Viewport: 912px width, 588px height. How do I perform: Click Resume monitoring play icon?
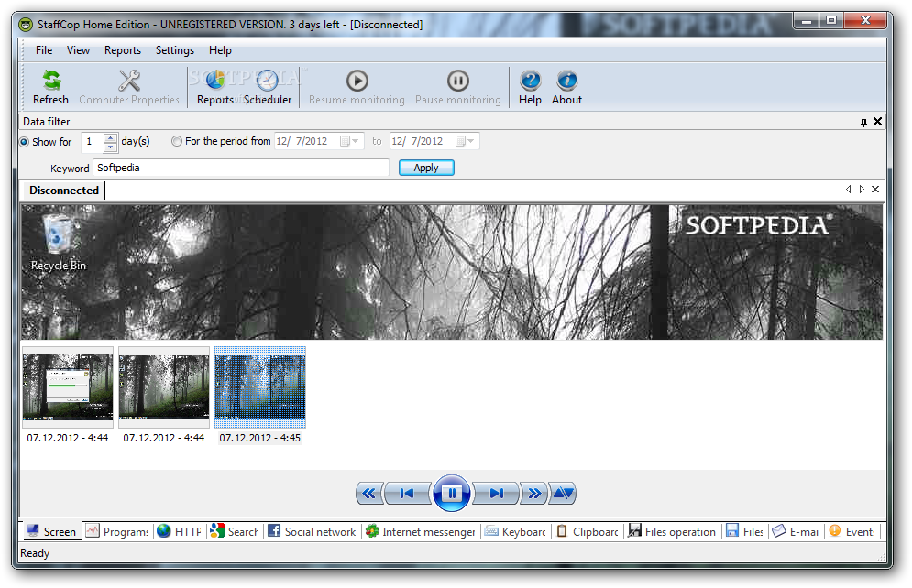(x=357, y=81)
